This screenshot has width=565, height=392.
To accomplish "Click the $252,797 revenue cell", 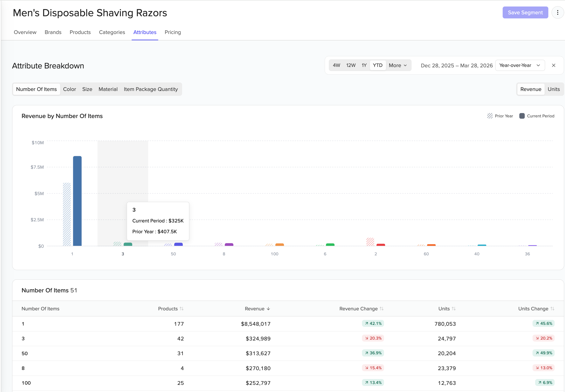I will click(x=258, y=383).
